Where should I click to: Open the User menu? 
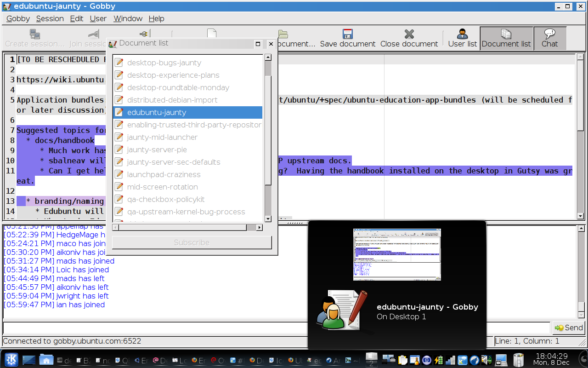pos(98,18)
